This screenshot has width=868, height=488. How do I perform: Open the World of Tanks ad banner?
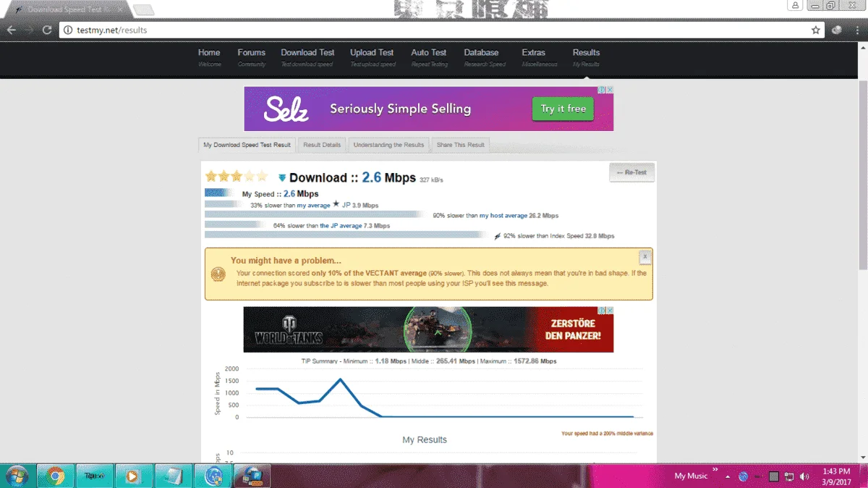tap(428, 329)
